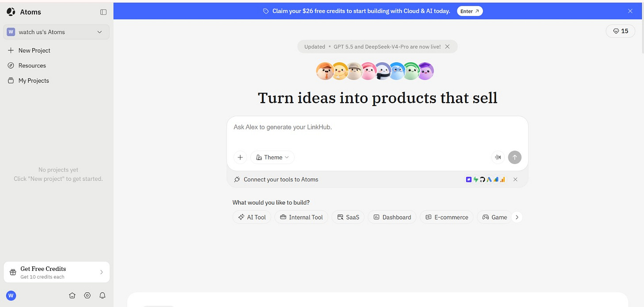Screen dimensions: 644x307
Task: Click Enter button in credits banner
Action: (x=470, y=11)
